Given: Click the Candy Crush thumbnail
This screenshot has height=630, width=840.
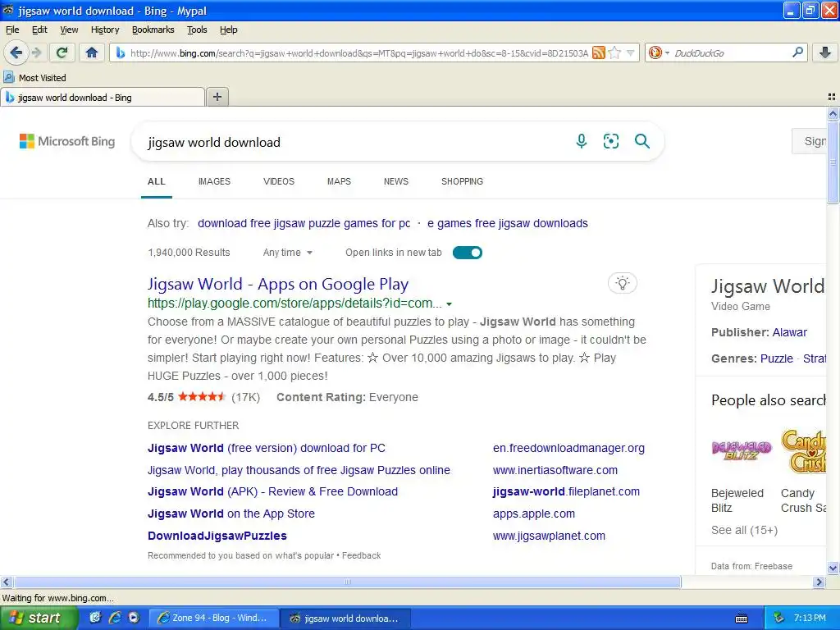Looking at the screenshot, I should 803,450.
